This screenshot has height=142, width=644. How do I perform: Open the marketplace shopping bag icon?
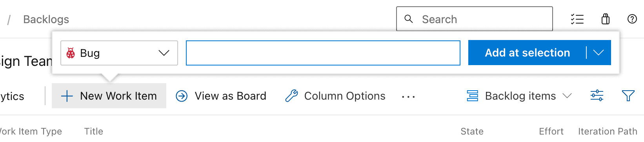click(606, 19)
